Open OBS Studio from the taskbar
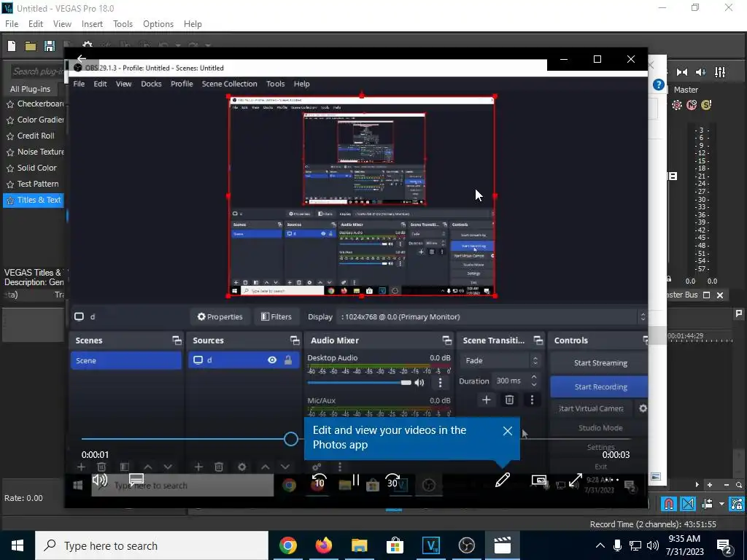This screenshot has height=560, width=747. point(466,545)
